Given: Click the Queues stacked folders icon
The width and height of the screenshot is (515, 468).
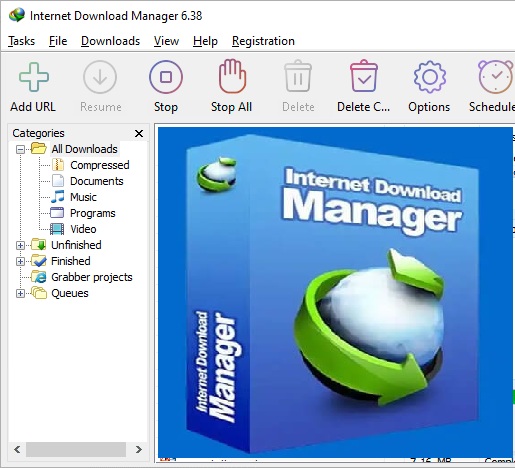Looking at the screenshot, I should (x=39, y=293).
